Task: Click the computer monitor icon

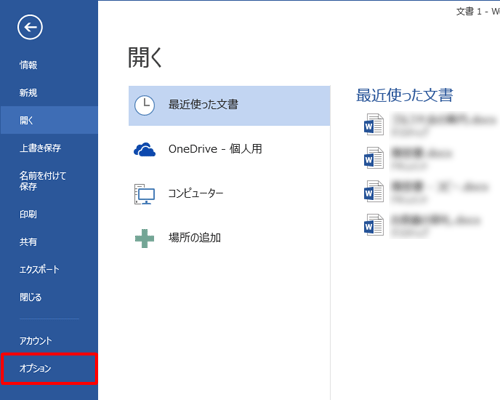Action: point(144,194)
